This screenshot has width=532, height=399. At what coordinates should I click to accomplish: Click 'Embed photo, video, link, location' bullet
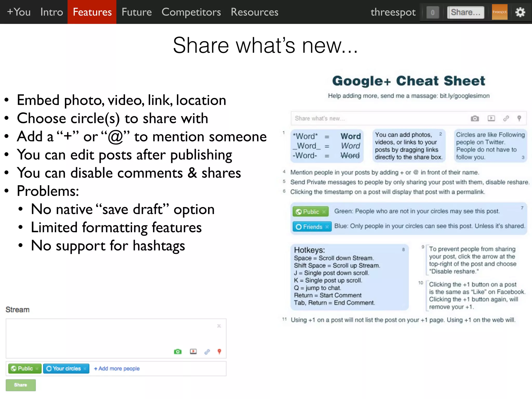coord(121,100)
